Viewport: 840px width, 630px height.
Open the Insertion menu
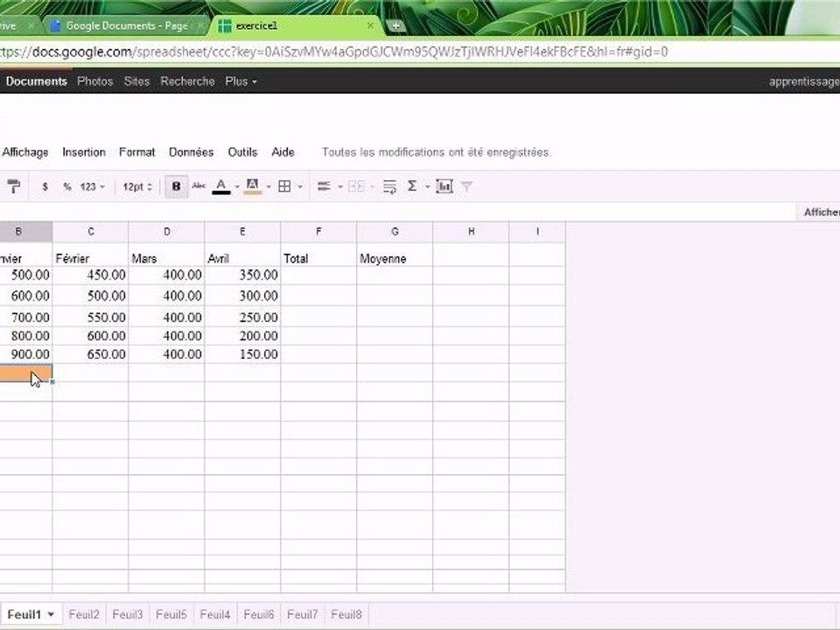coord(84,152)
